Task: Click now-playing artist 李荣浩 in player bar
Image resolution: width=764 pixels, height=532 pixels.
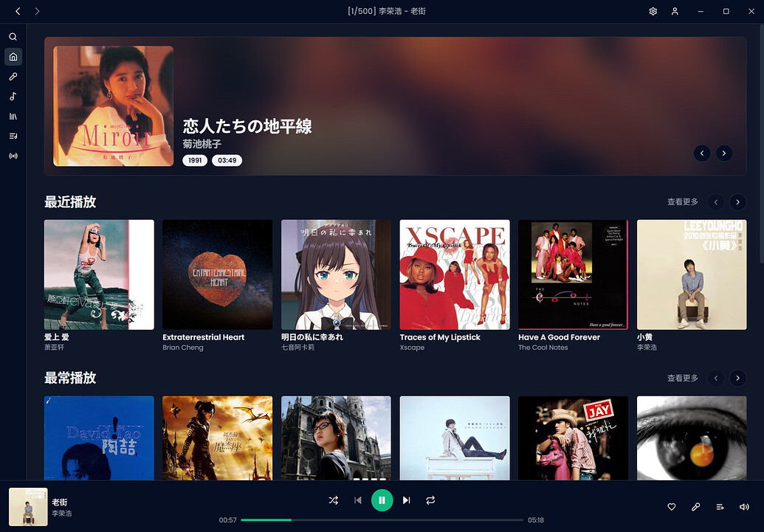Action: (x=62, y=514)
